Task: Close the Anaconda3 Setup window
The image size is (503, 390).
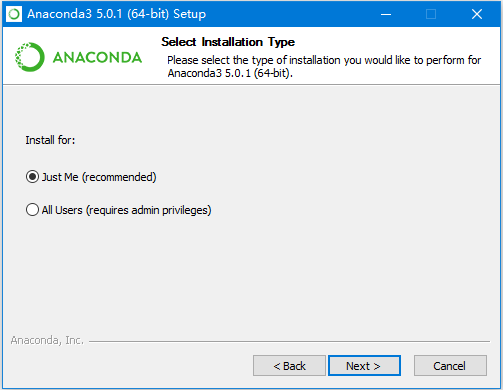Action: pyautogui.click(x=477, y=14)
